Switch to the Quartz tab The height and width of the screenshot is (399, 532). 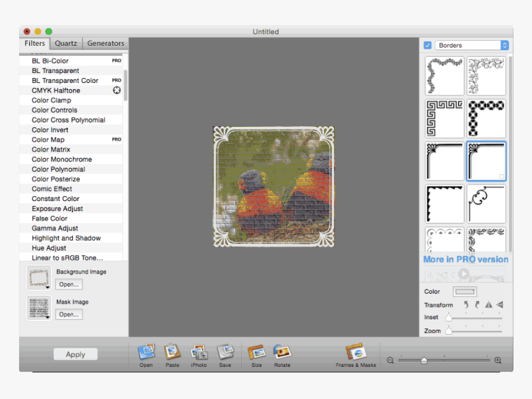[x=66, y=43]
